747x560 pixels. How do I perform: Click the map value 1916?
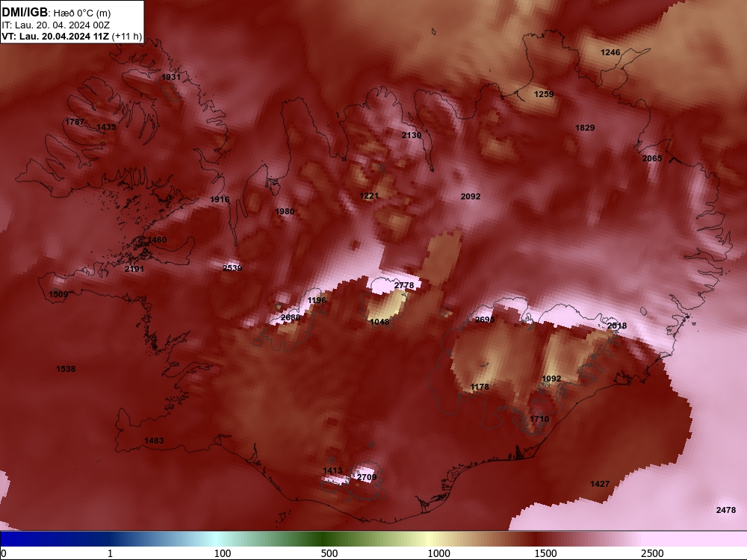[220, 199]
